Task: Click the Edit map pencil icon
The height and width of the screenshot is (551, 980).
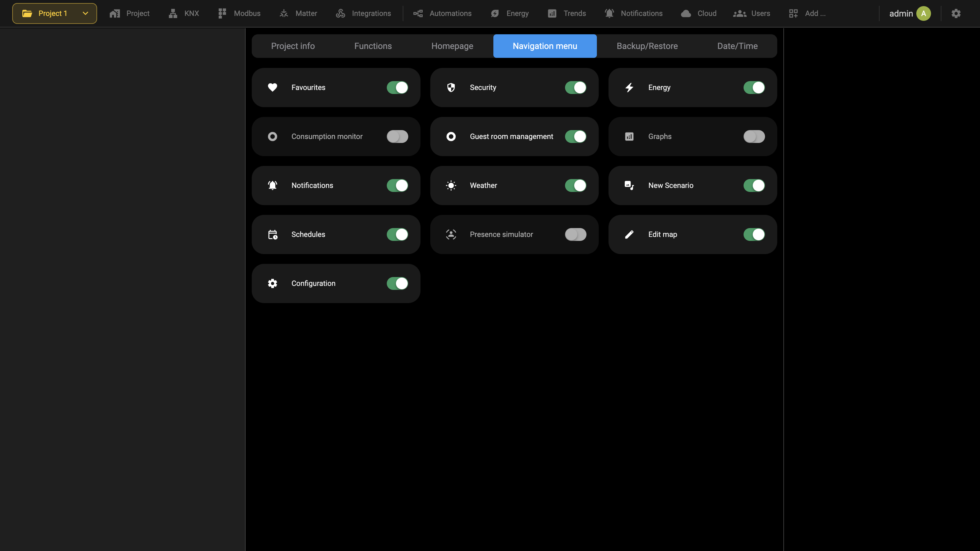Action: pos(629,234)
